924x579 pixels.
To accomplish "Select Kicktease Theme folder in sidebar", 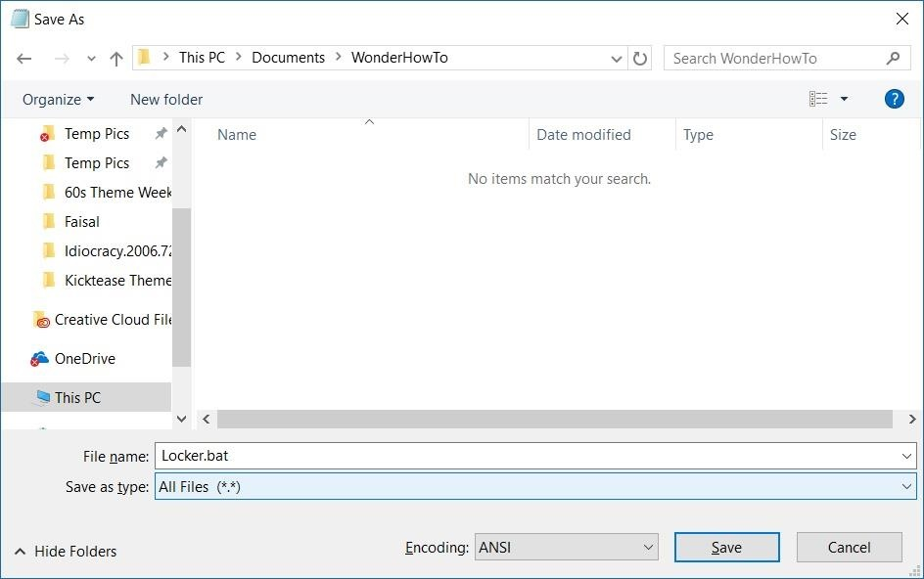I will click(106, 281).
